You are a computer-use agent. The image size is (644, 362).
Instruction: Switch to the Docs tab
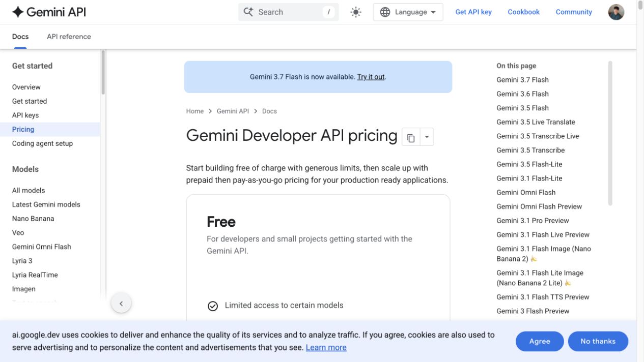(20, 37)
